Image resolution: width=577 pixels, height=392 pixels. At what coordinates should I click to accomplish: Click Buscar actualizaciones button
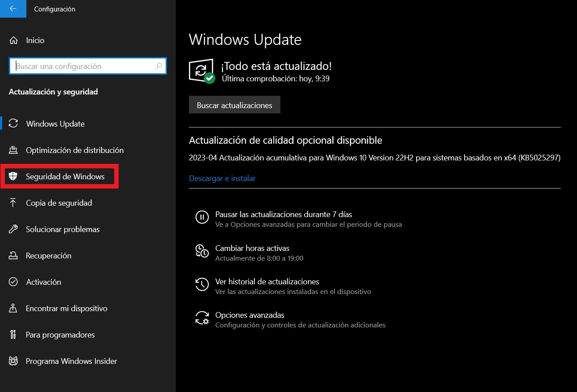(235, 105)
